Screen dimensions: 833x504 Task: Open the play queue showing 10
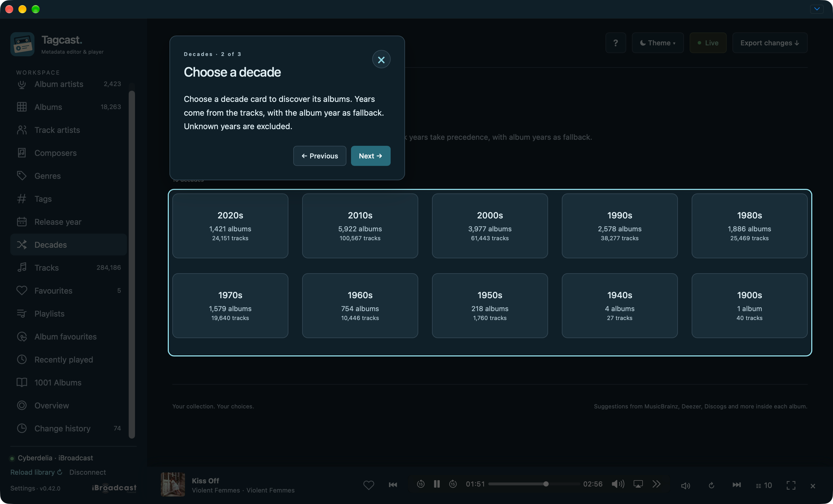(x=764, y=485)
